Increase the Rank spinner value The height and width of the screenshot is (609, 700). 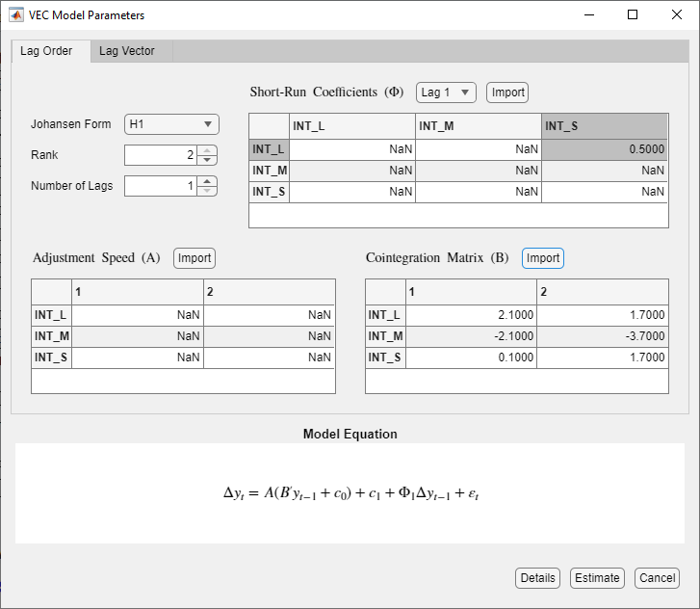(207, 150)
